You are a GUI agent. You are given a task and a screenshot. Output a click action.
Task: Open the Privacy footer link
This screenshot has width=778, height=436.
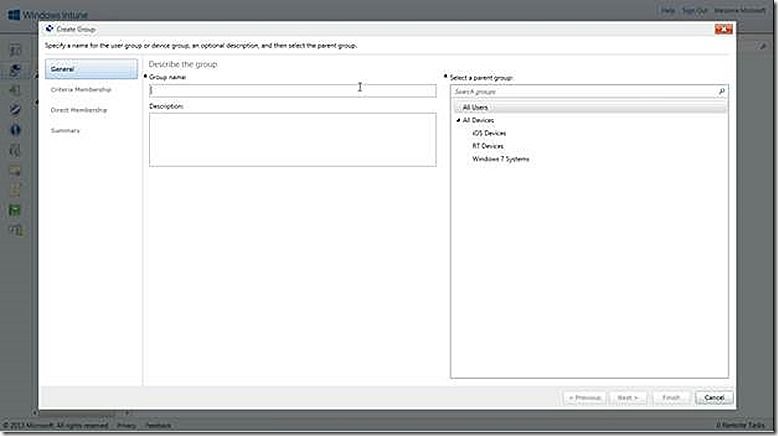pos(127,425)
